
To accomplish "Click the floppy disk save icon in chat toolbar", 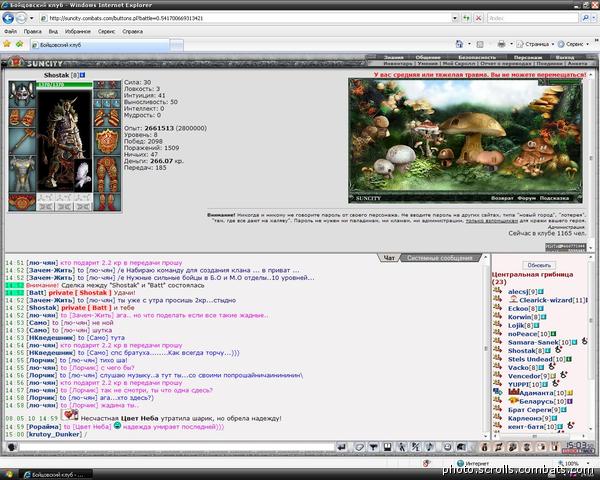I will point(387,447).
